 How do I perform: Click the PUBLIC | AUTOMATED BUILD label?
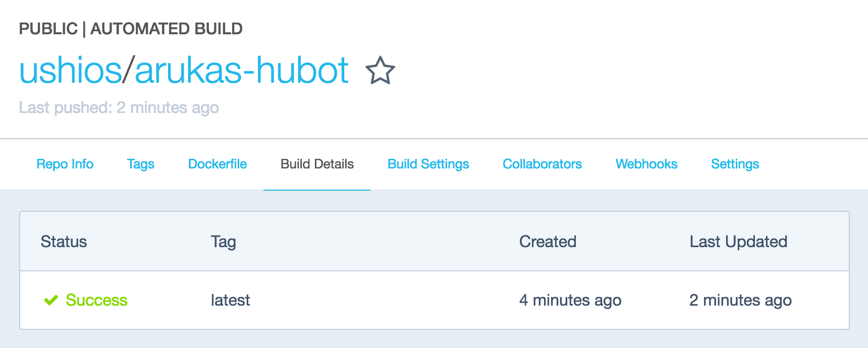pos(131,29)
